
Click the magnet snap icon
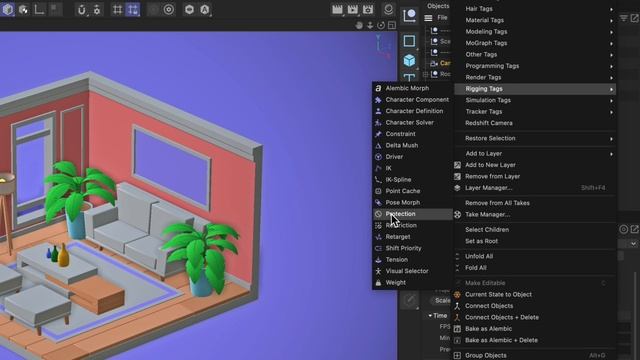82,10
